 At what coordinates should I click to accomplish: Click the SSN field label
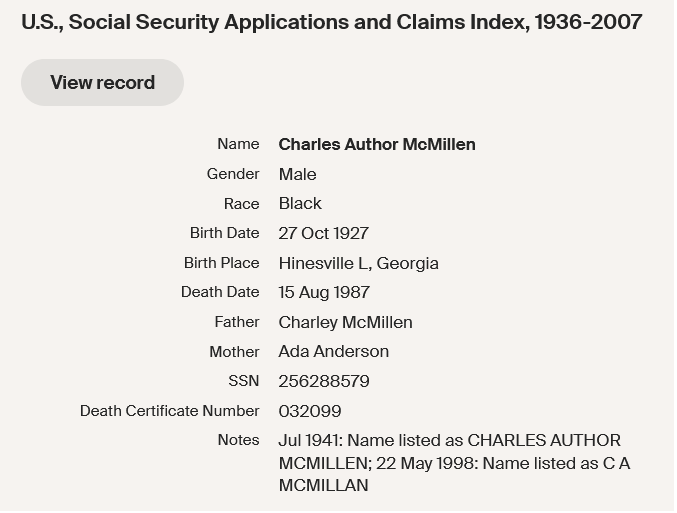point(243,381)
